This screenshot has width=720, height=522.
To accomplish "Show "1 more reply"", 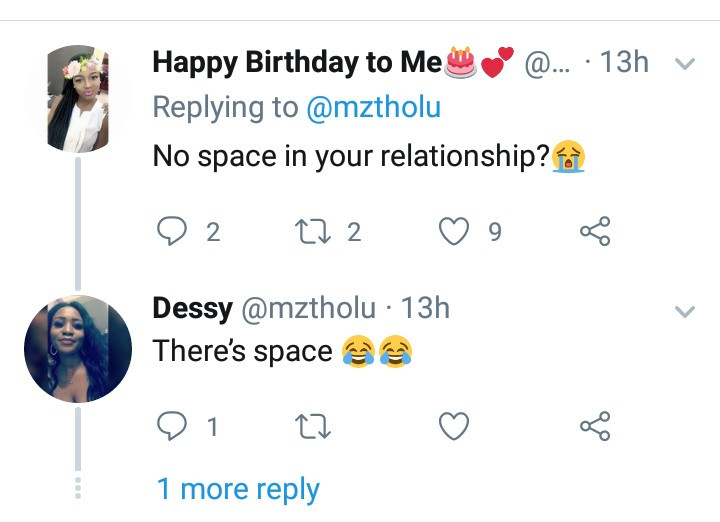I will pos(238,489).
